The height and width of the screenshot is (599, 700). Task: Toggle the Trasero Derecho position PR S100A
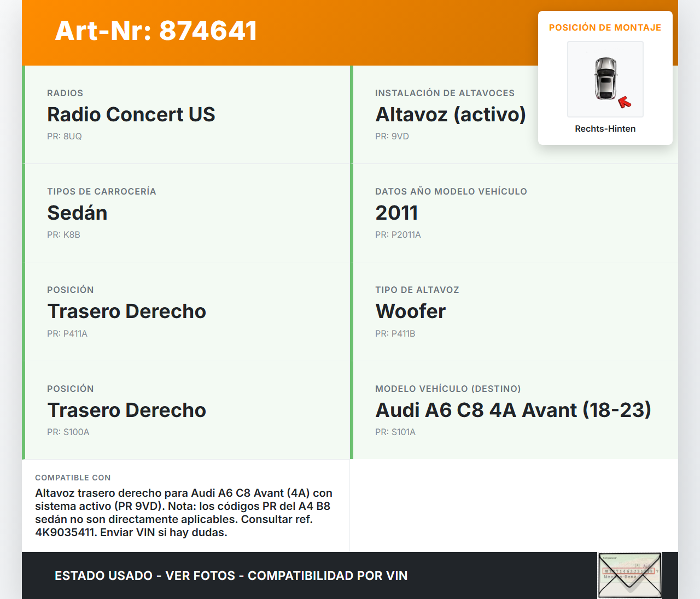point(127,409)
